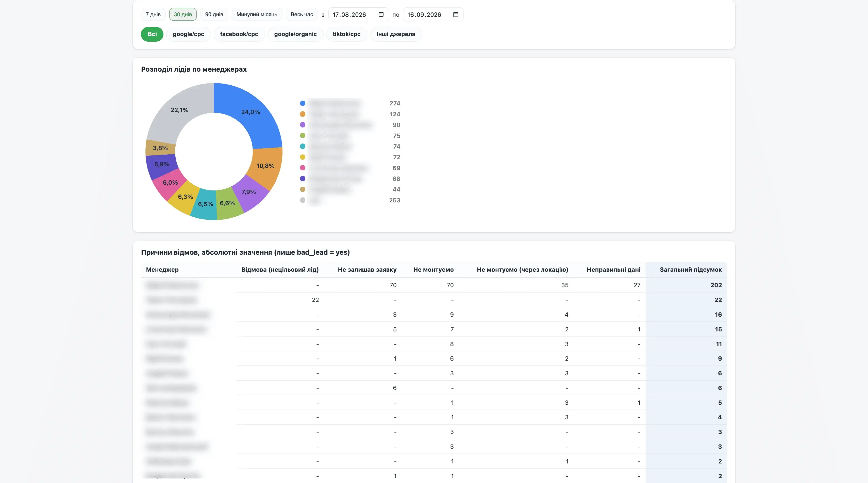Viewport: 868px width, 483px height.
Task: Click orange legend dot for 124 leads
Action: [303, 114]
